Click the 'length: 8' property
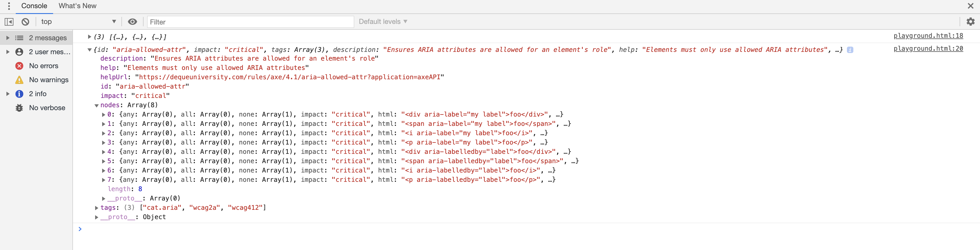Image resolution: width=980 pixels, height=250 pixels. [125, 189]
